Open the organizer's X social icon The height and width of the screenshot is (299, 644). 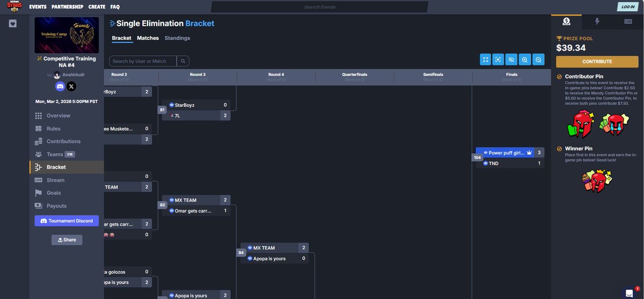coord(71,86)
